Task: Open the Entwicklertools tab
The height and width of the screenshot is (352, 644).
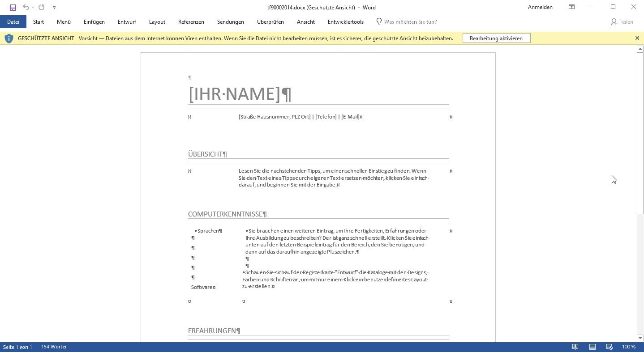Action: (346, 21)
